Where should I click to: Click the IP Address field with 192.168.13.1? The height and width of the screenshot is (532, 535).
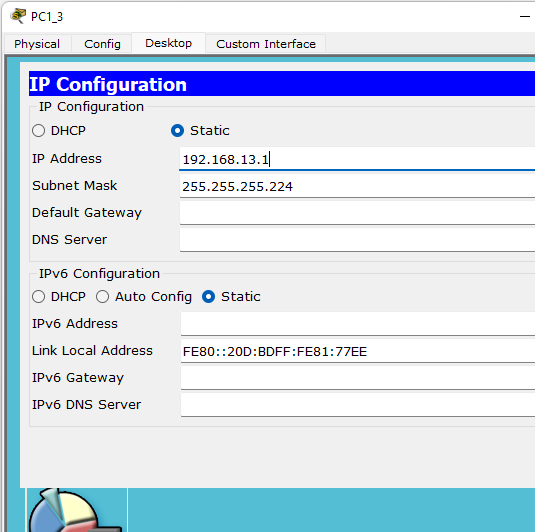click(357, 159)
